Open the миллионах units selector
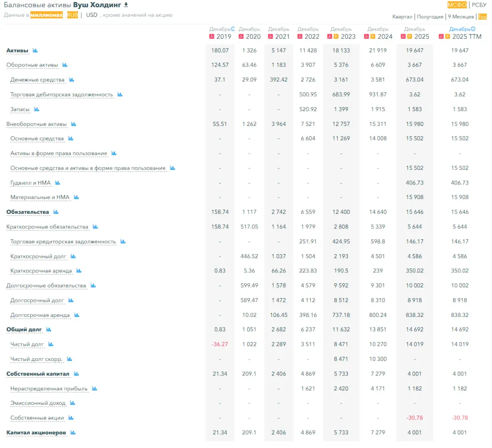Screen dimensions: 492x448 coord(46,15)
